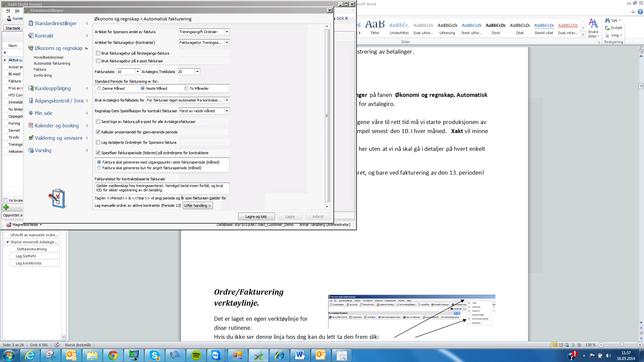Viewport: 644px width, 362px height.
Task: Click the Kundeoppfølging mail icon
Action: [x=31, y=88]
